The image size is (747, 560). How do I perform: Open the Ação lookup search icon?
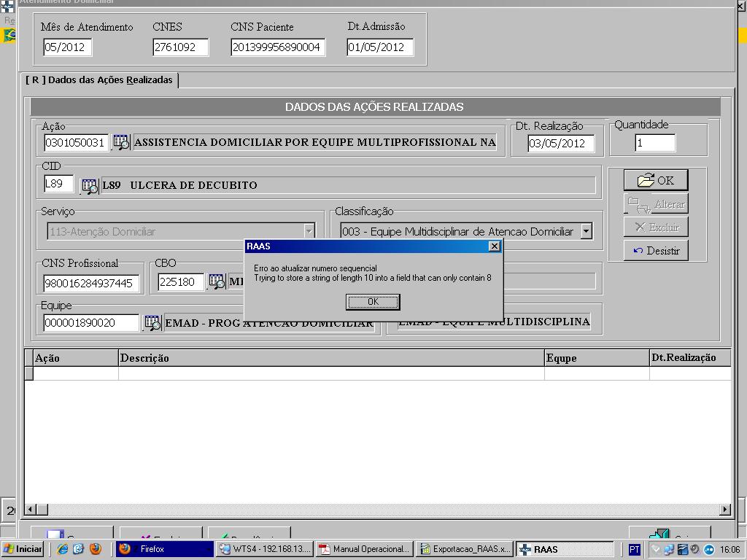[x=120, y=142]
